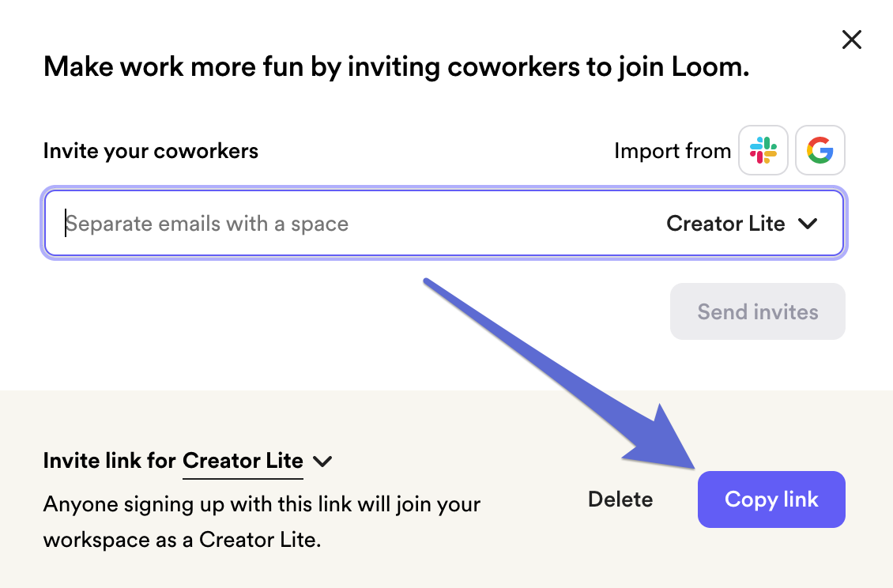893x588 pixels.
Task: Delete the invite link
Action: coord(620,499)
